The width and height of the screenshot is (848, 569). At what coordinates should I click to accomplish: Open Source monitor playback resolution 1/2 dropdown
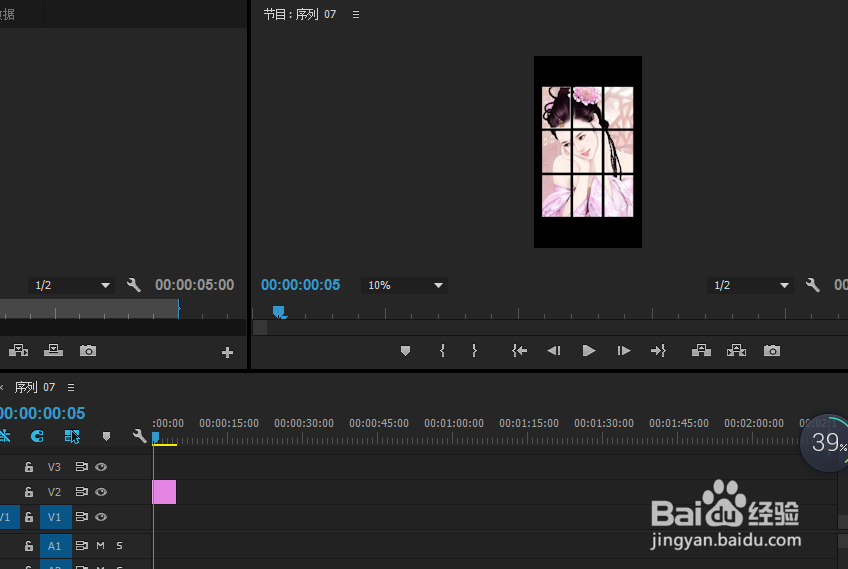point(71,285)
